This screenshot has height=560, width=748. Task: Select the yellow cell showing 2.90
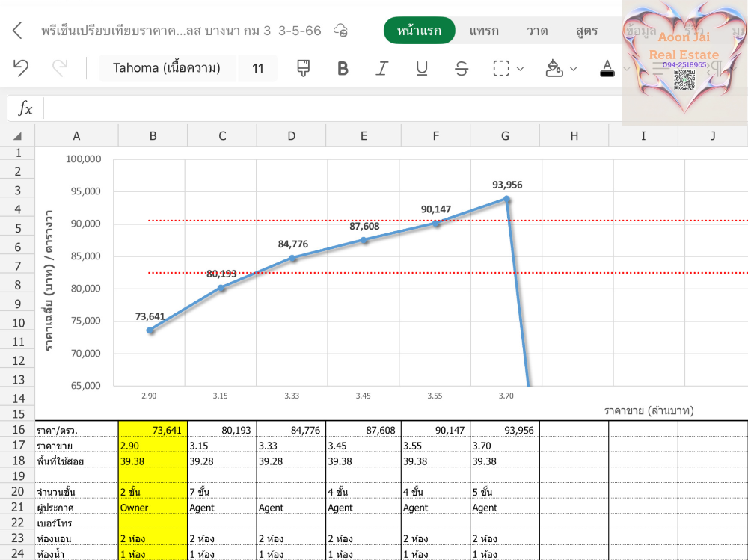153,446
